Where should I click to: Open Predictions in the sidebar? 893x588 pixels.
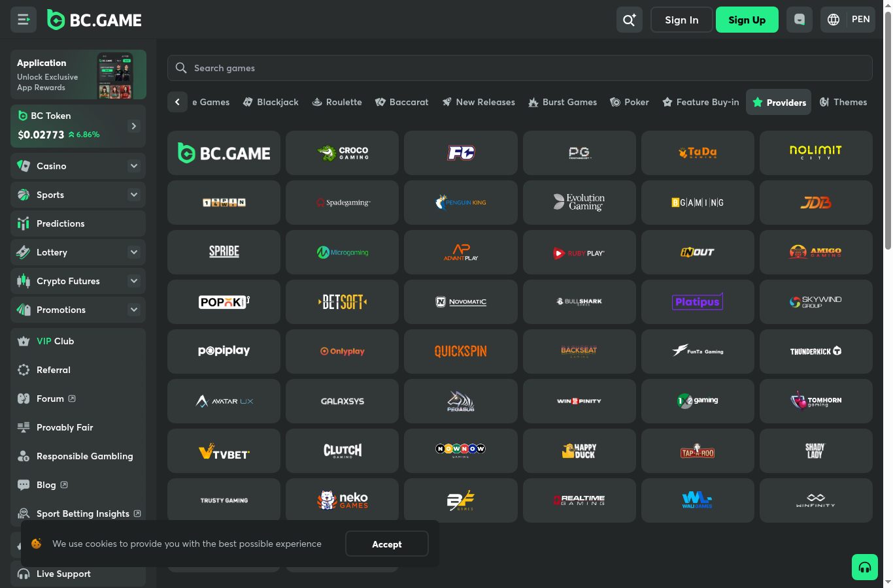click(x=78, y=223)
